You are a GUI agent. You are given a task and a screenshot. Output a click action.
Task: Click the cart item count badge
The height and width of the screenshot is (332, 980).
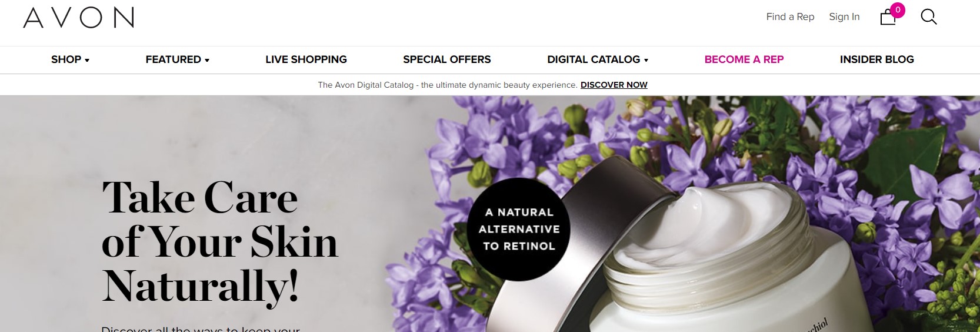(898, 10)
